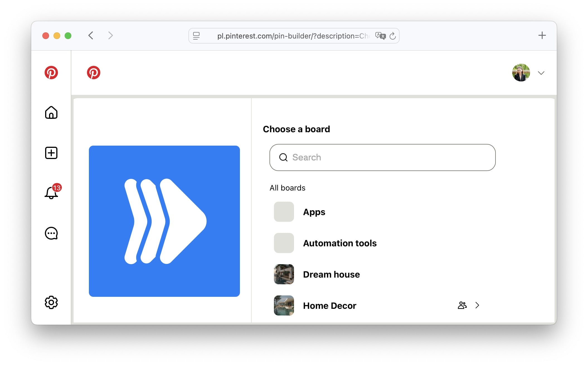Click the Pinterest logo in header
The height and width of the screenshot is (366, 588).
point(94,73)
